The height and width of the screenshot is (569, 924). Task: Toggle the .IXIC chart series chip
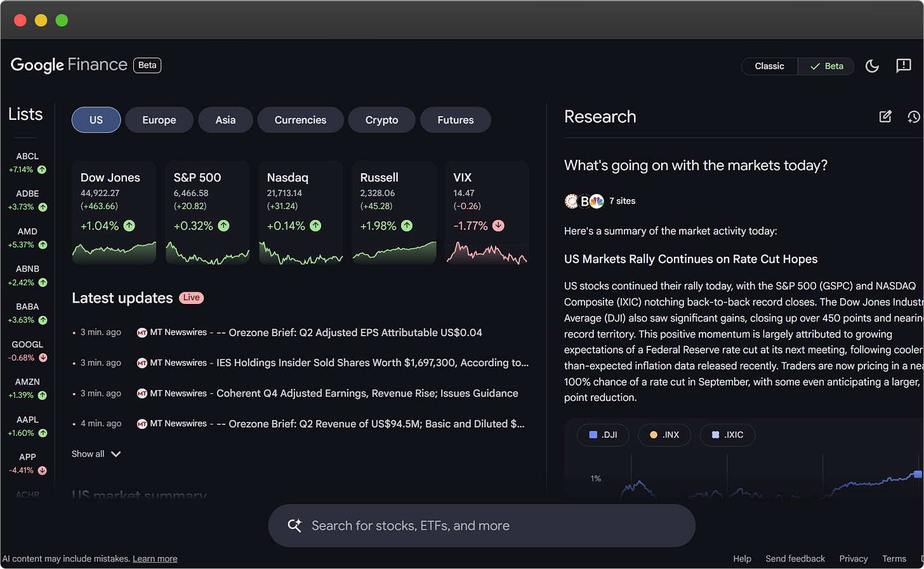point(727,435)
